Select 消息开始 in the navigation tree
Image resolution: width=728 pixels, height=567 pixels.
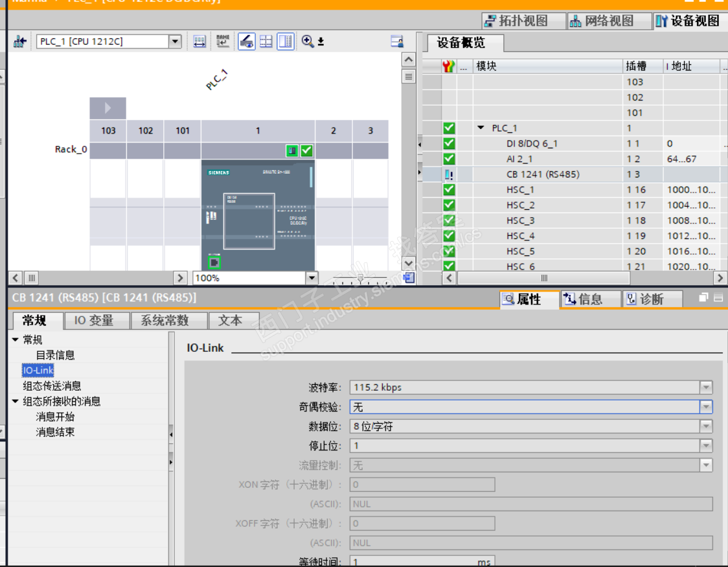coord(55,417)
